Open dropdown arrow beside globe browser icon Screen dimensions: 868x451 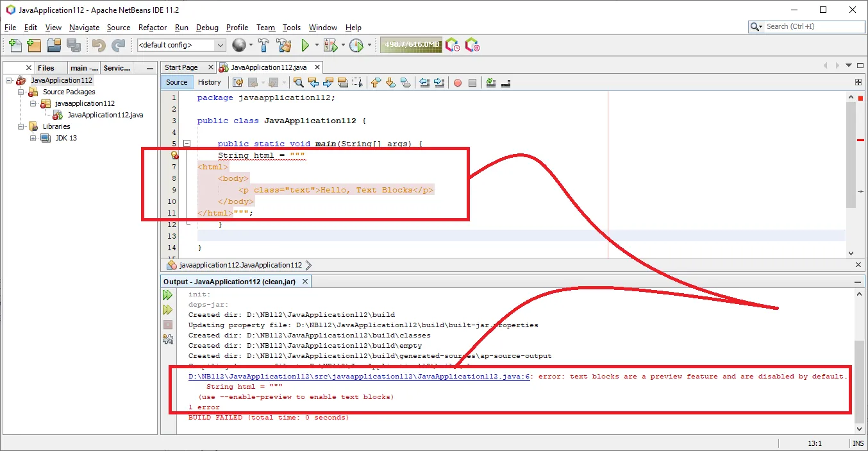coord(251,45)
